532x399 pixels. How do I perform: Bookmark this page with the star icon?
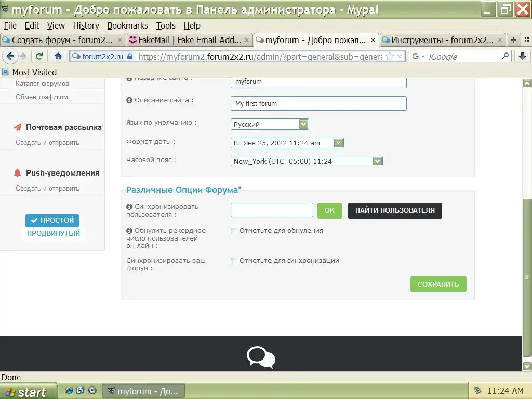[390, 56]
